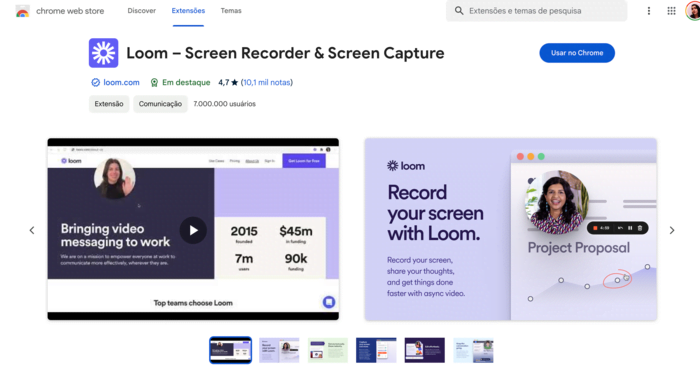Go to previous carousel slide
The image size is (700, 386).
click(32, 230)
